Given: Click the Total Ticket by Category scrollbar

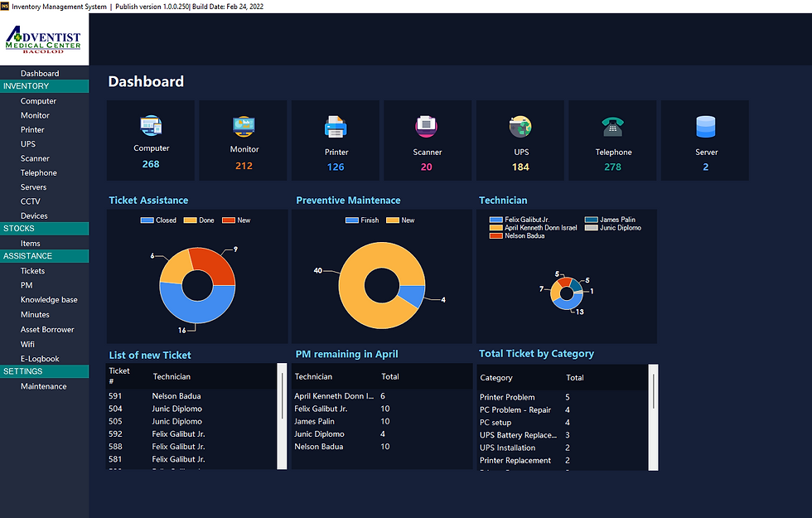Looking at the screenshot, I should [x=654, y=418].
